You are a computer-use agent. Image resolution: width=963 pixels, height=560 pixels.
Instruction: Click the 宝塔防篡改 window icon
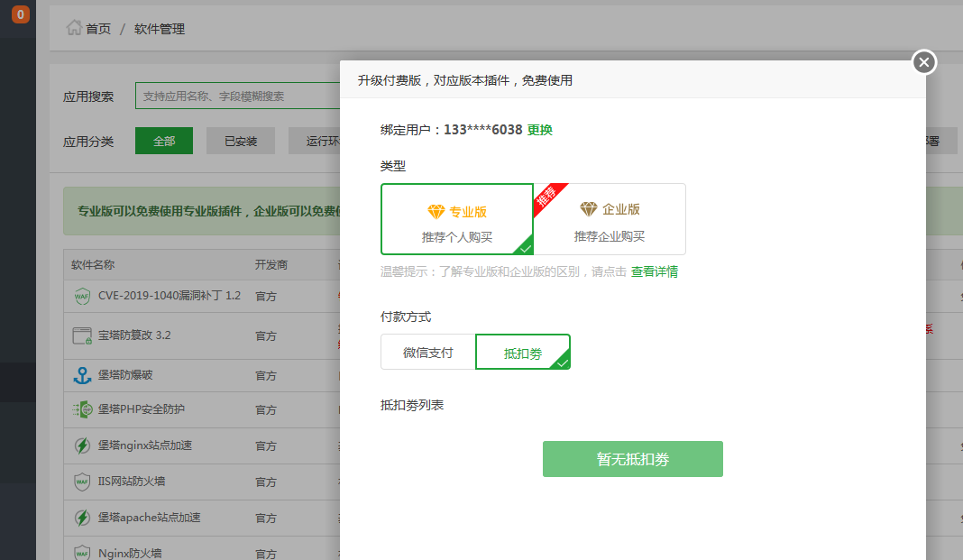point(82,335)
